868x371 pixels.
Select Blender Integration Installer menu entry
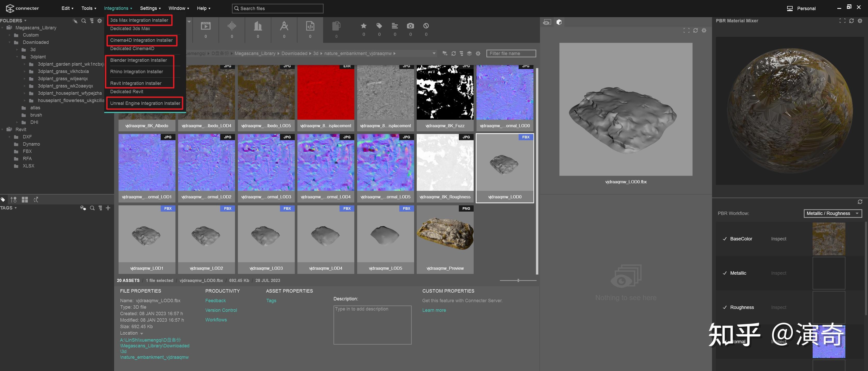[x=139, y=60]
